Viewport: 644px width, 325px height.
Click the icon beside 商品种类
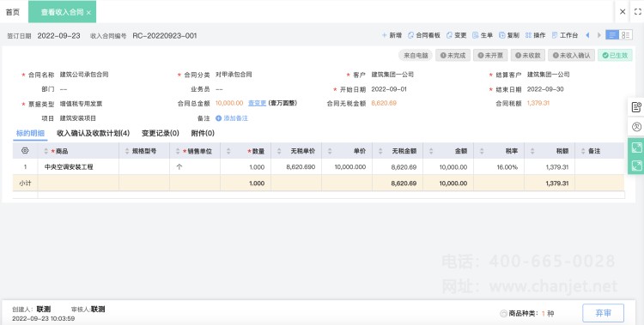point(503,314)
